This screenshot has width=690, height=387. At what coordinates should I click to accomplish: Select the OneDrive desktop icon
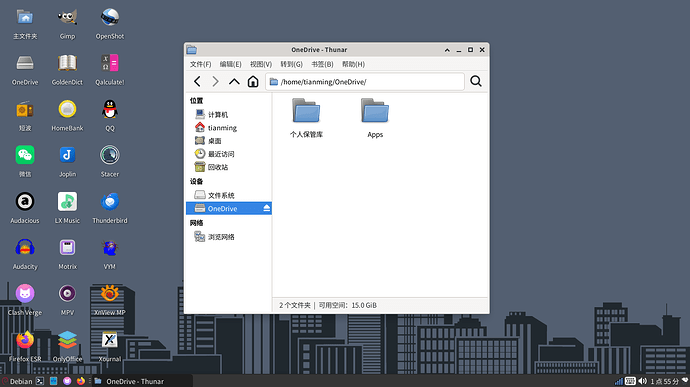coord(25,70)
